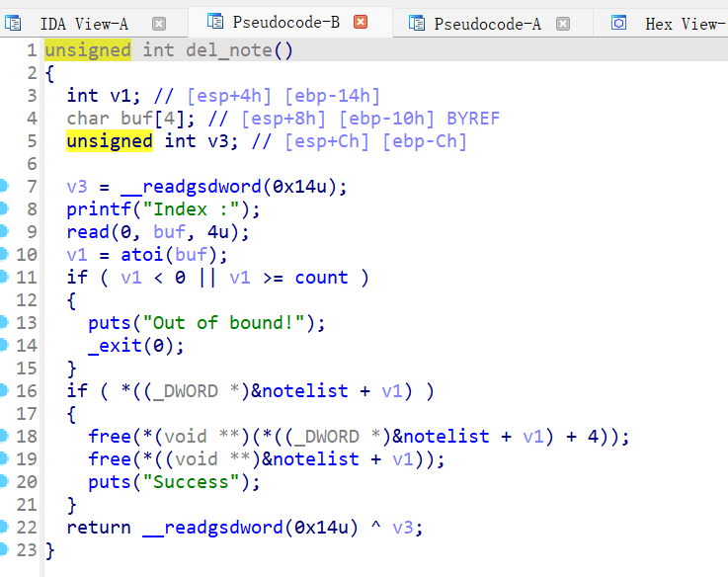The image size is (728, 577).
Task: Close the Pseudocode-A tab
Action: click(563, 23)
